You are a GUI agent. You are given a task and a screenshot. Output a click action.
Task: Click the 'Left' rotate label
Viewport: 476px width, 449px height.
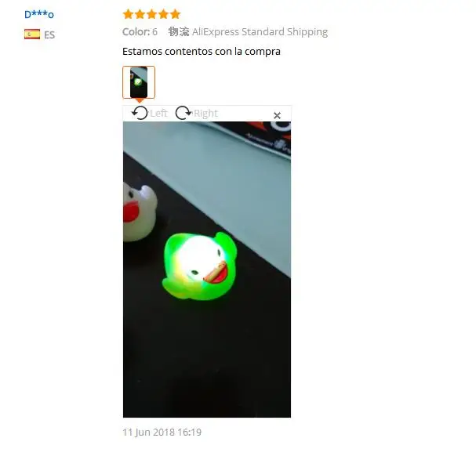158,113
